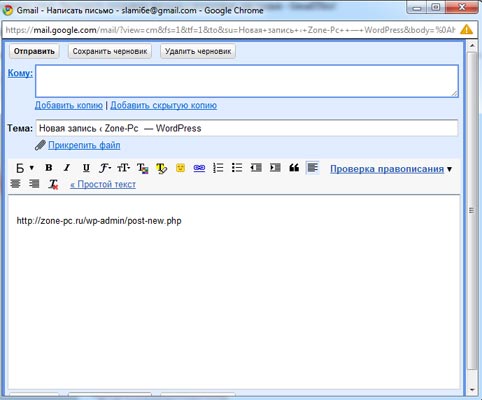The image size is (482, 400).
Task: Open the text size picker
Action: (x=123, y=168)
